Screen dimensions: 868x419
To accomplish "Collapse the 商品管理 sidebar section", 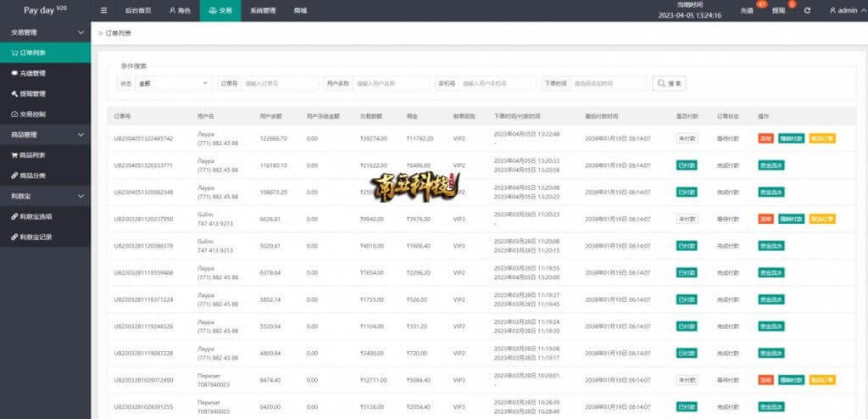I will tap(81, 135).
